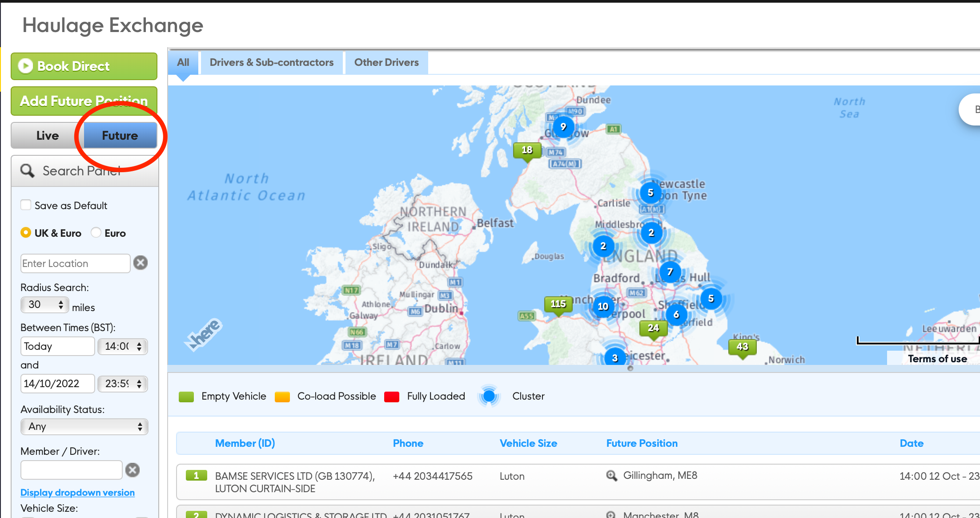Click the Search Panel magnifier icon
The height and width of the screenshot is (518, 980).
pos(28,170)
